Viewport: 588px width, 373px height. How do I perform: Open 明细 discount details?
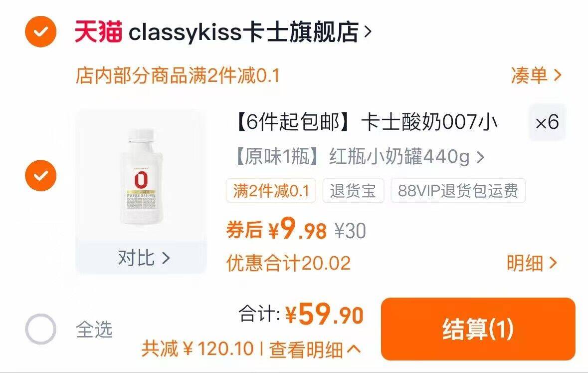point(531,263)
